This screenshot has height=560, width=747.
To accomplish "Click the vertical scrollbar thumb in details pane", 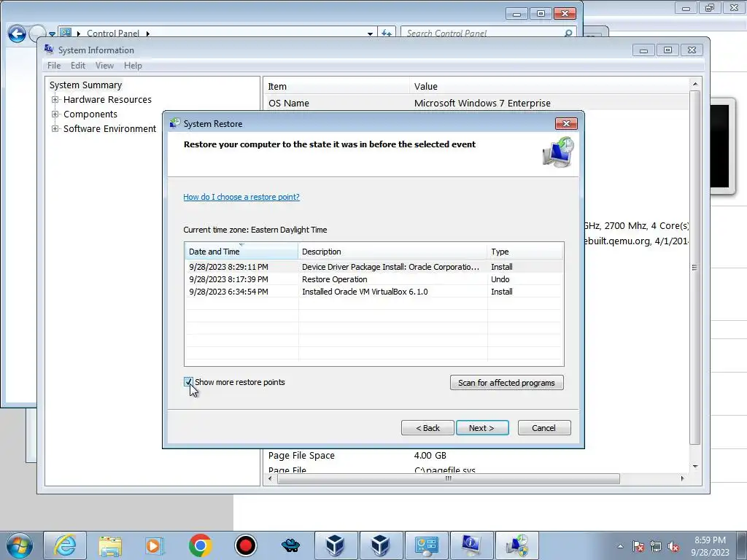I will 695,267.
